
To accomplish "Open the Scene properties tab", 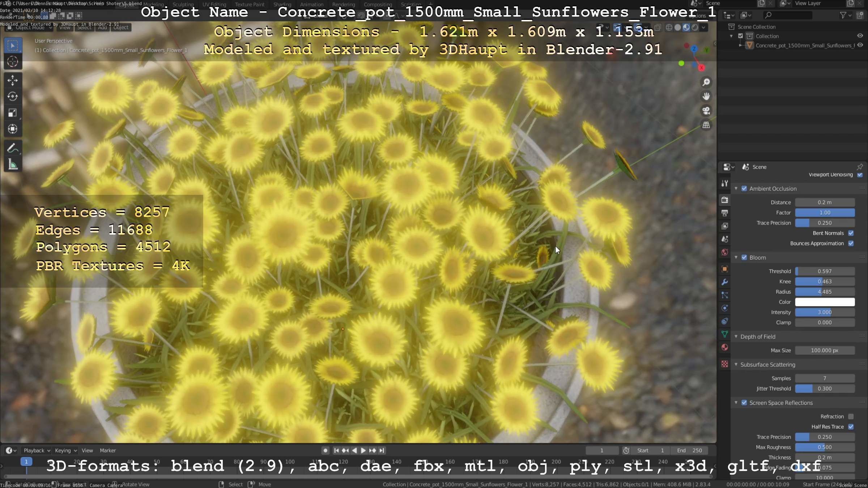I will [x=724, y=239].
